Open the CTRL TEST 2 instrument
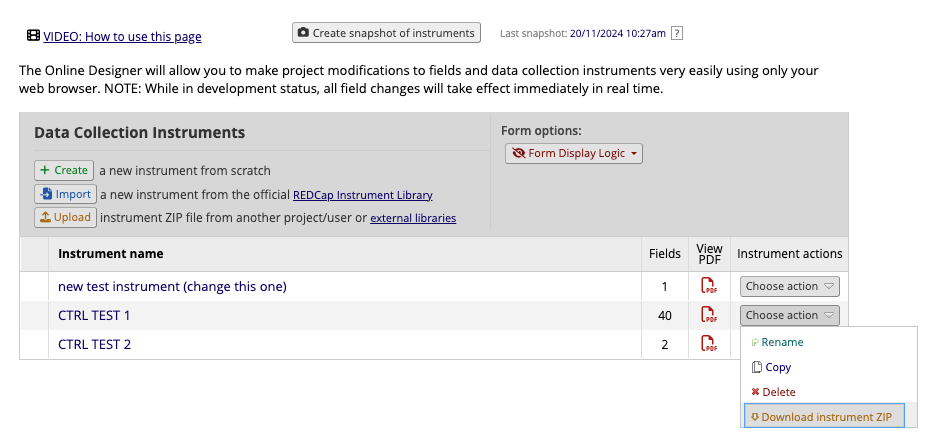This screenshot has height=436, width=927. tap(95, 345)
